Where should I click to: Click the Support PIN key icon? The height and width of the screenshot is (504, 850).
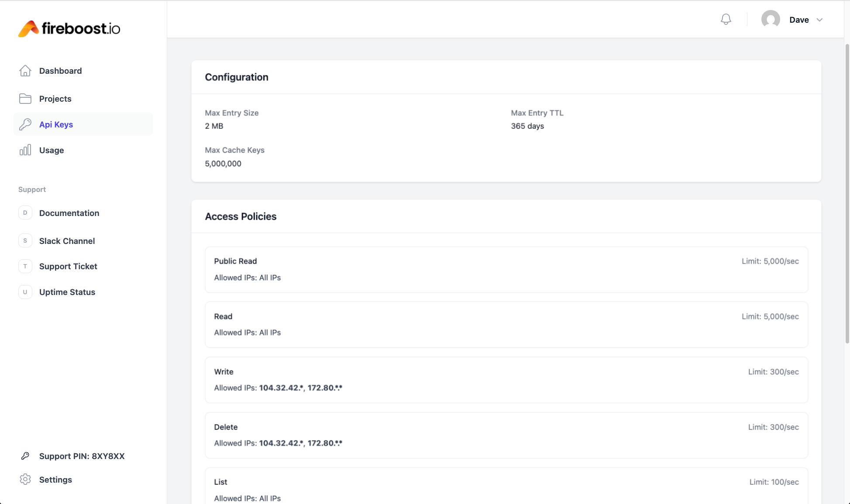pos(25,456)
